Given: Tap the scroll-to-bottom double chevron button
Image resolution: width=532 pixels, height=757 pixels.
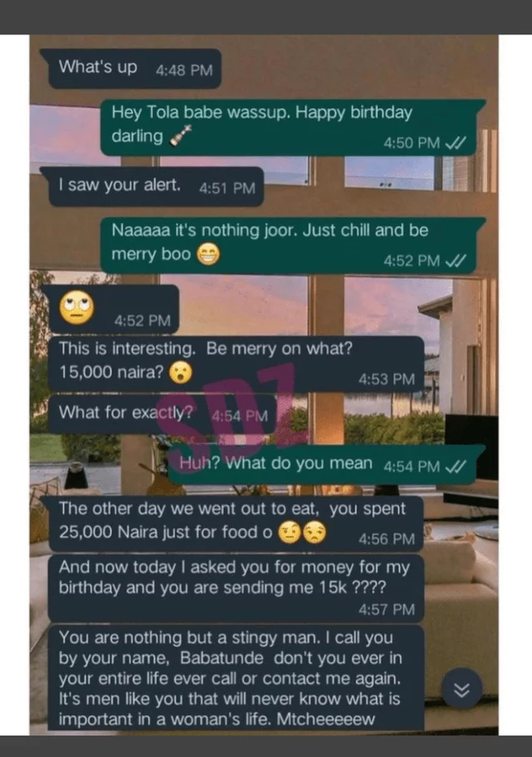Looking at the screenshot, I should (x=461, y=688).
